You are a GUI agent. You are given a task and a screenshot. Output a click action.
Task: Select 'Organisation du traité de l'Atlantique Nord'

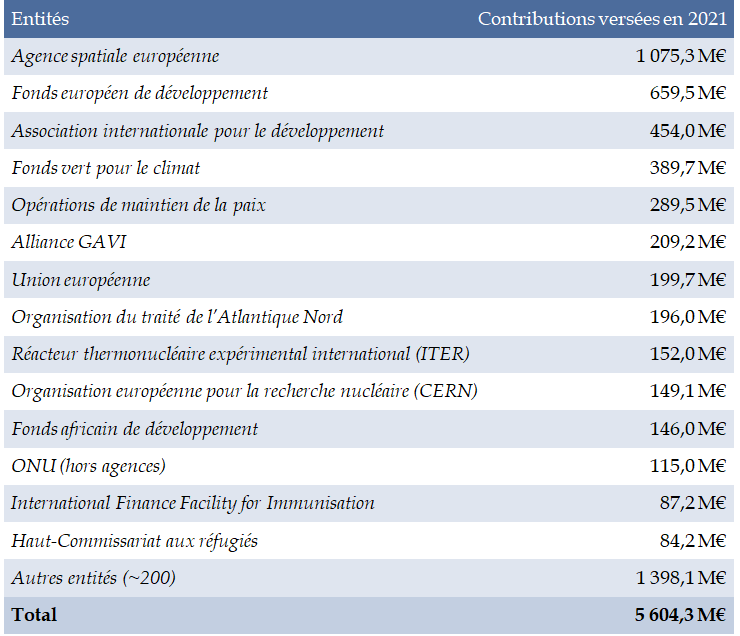pyautogui.click(x=177, y=317)
